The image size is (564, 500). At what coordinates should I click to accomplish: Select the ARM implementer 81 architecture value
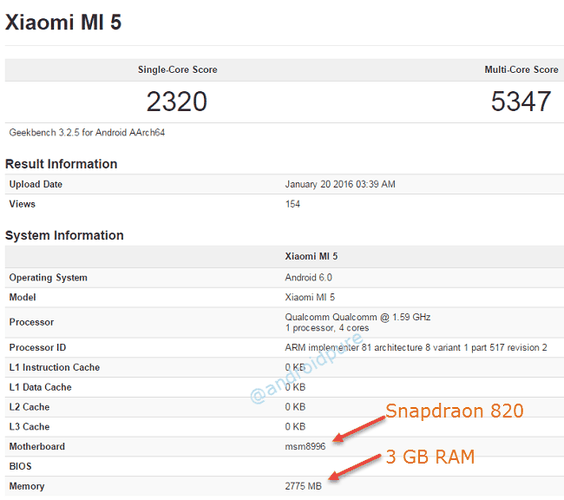pos(416,347)
